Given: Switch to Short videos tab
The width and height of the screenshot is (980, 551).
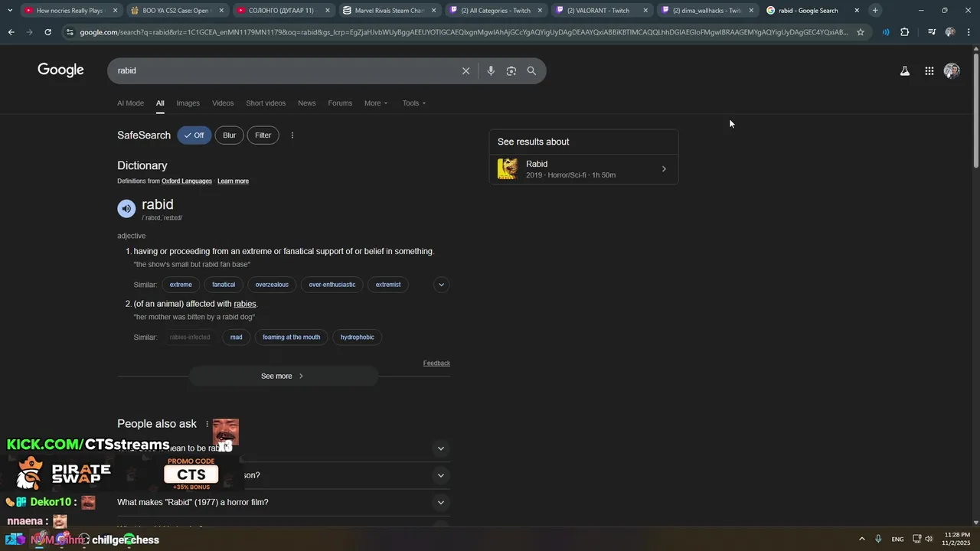Looking at the screenshot, I should [x=266, y=103].
